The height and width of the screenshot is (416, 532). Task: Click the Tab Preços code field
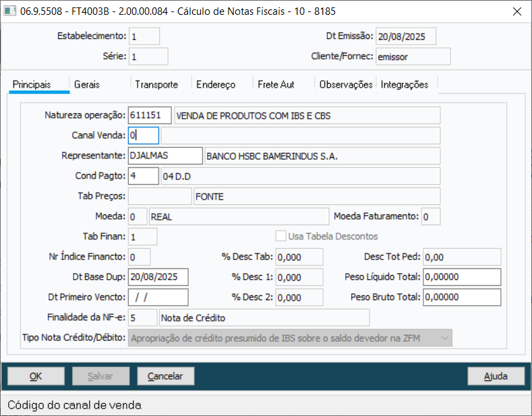tap(160, 196)
